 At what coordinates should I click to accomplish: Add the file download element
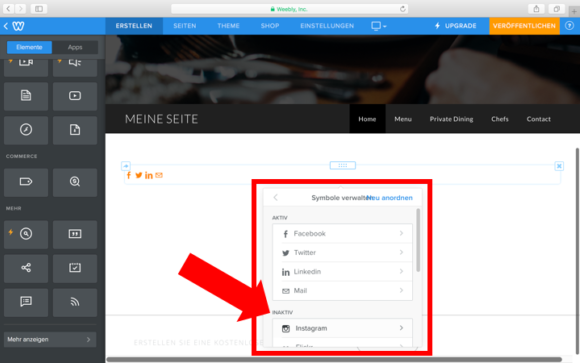click(75, 130)
